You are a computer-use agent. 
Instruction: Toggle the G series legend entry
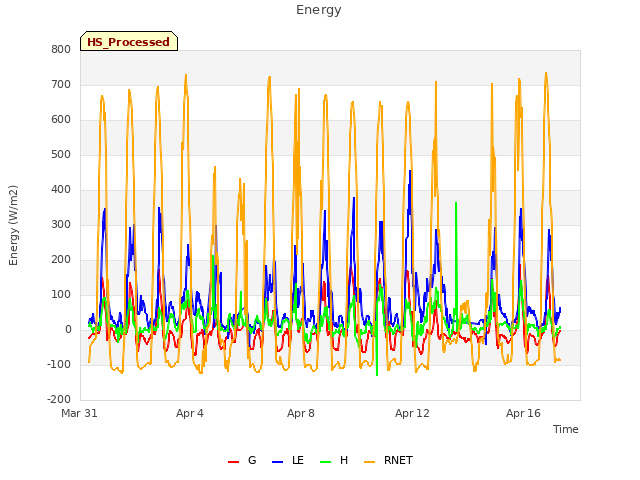242,461
